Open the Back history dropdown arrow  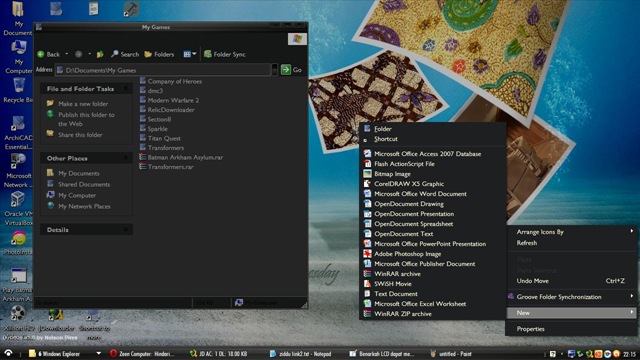[x=67, y=54]
